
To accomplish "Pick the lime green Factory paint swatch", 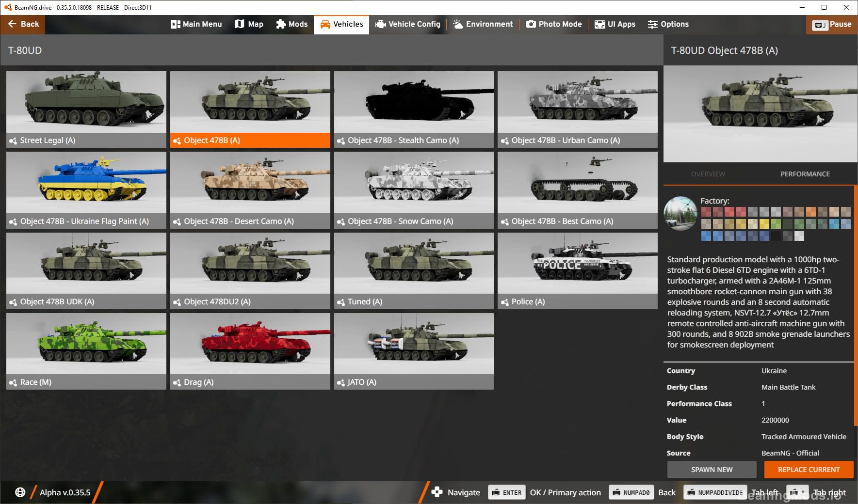I will [776, 224].
